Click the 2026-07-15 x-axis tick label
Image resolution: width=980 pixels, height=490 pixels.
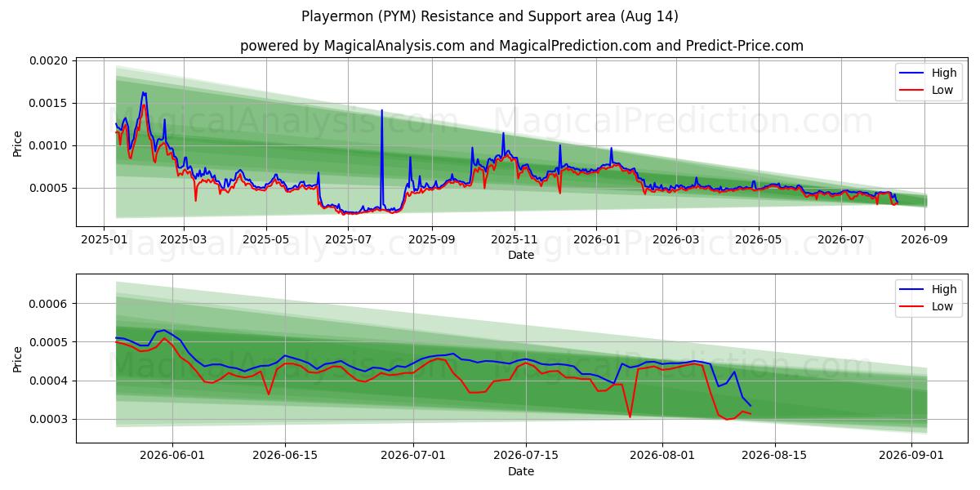point(526,457)
